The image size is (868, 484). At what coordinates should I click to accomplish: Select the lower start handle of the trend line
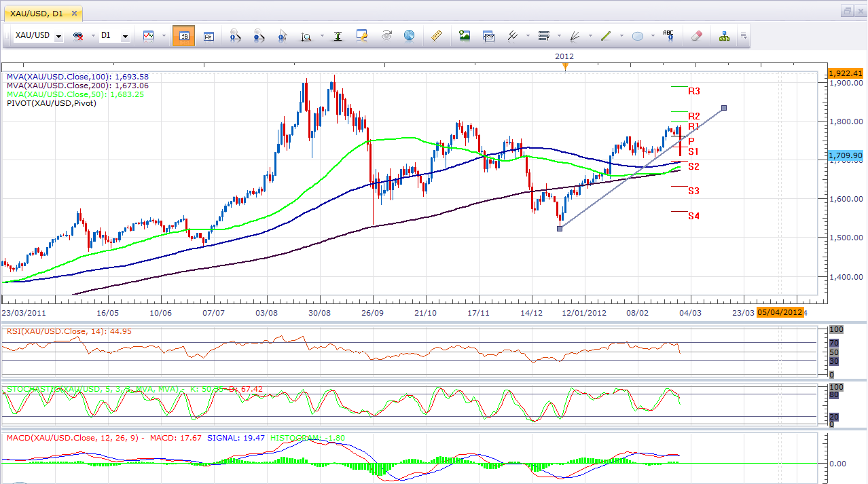click(560, 229)
